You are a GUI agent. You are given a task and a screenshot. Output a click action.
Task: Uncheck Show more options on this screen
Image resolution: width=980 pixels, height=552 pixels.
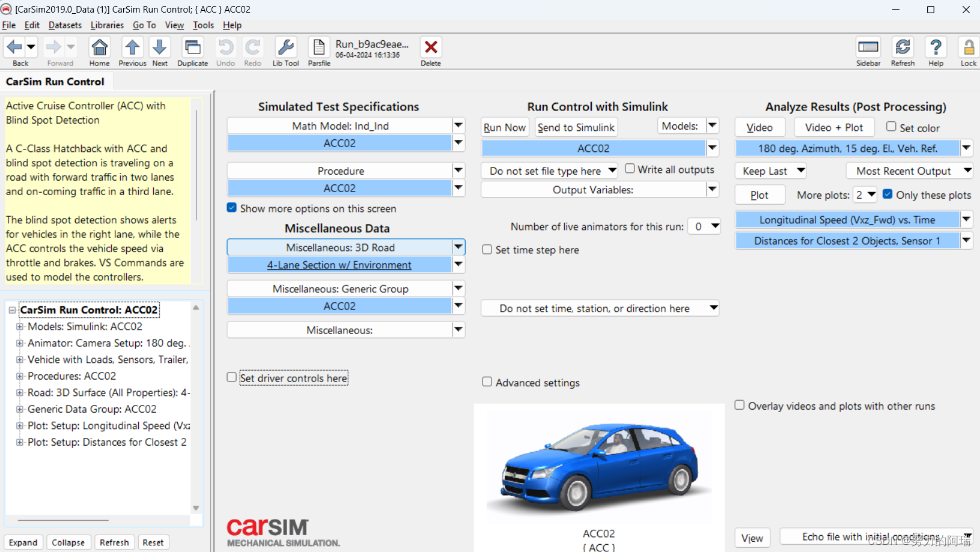[232, 208]
